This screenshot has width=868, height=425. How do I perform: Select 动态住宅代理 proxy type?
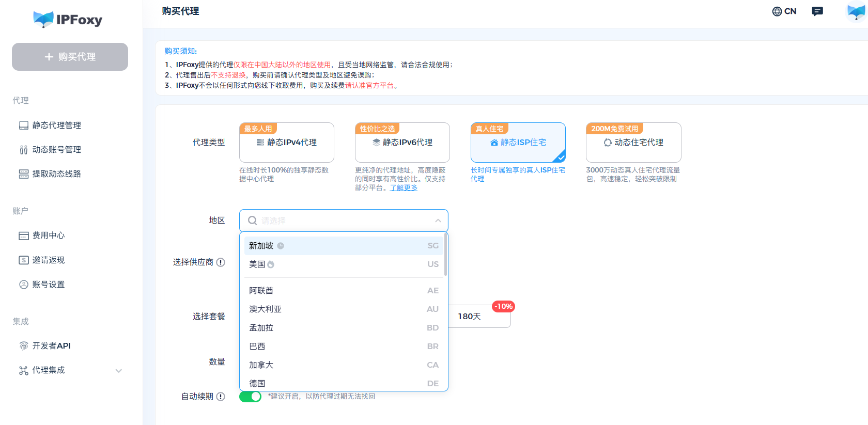tap(633, 143)
